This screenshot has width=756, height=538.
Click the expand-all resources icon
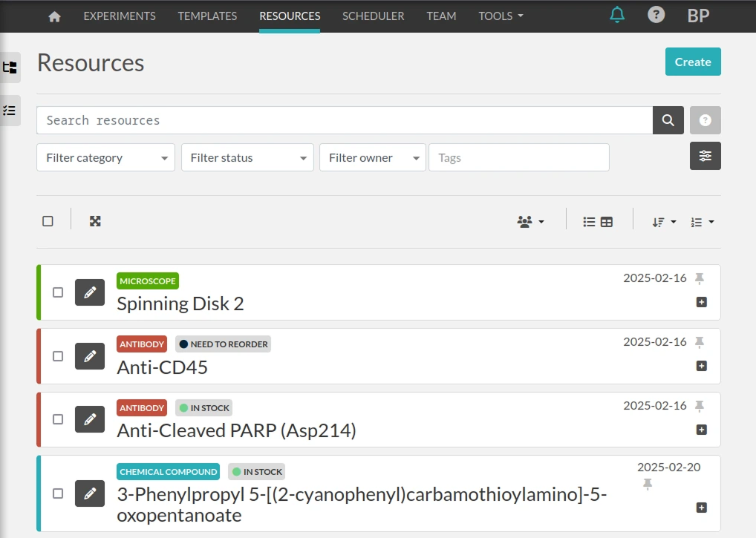point(95,220)
